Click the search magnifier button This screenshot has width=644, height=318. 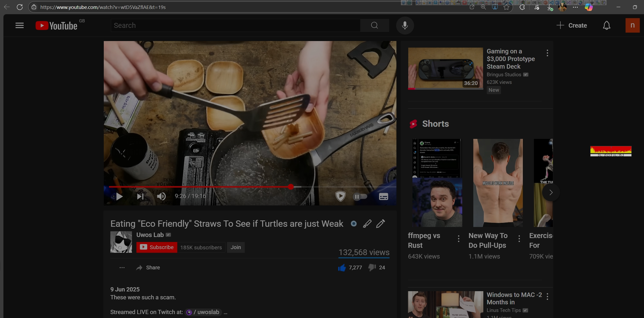coord(375,26)
